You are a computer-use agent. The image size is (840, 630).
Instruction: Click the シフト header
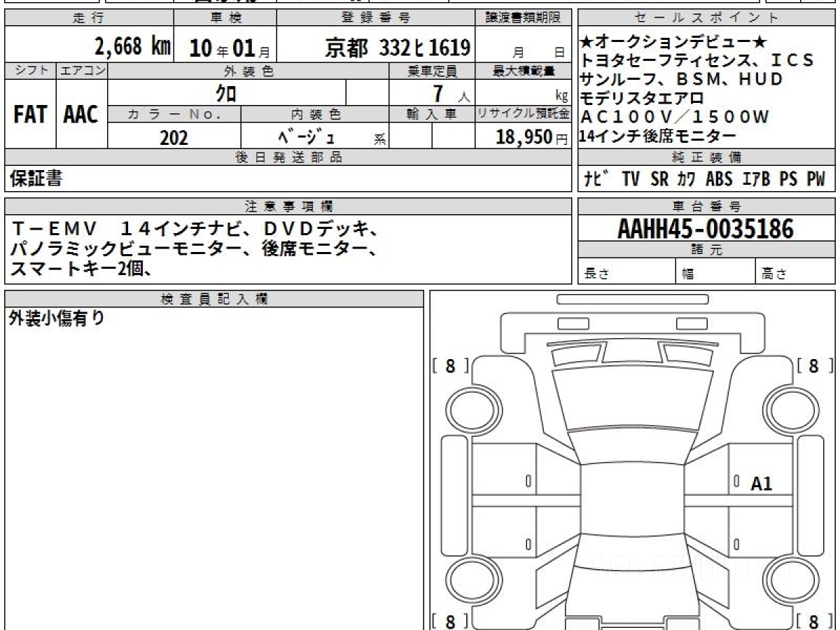30,70
